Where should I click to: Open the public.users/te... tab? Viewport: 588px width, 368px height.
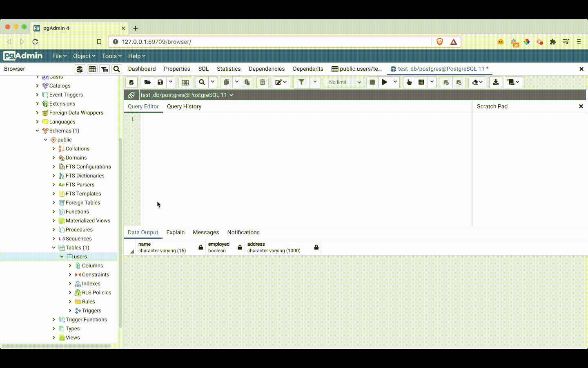click(357, 69)
